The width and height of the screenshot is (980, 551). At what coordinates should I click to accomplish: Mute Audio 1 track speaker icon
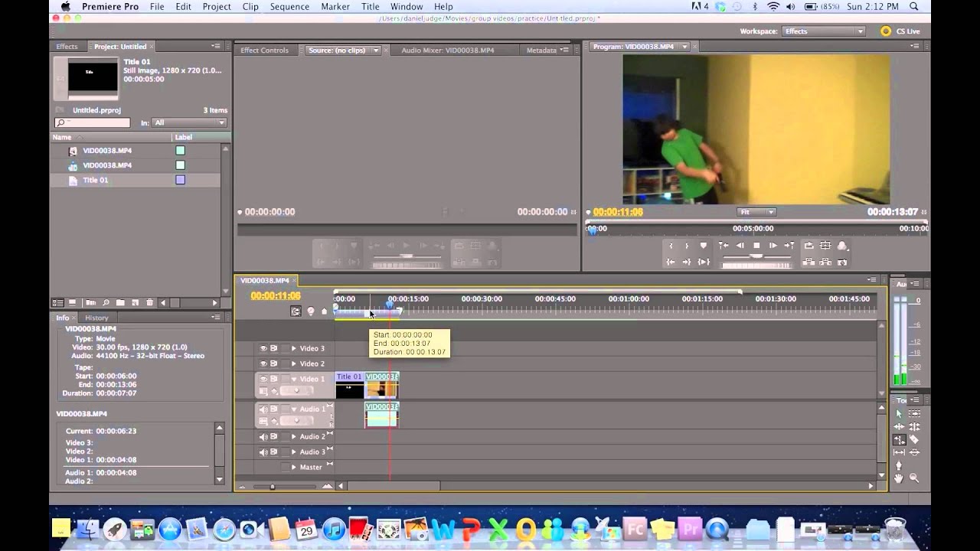pyautogui.click(x=263, y=409)
